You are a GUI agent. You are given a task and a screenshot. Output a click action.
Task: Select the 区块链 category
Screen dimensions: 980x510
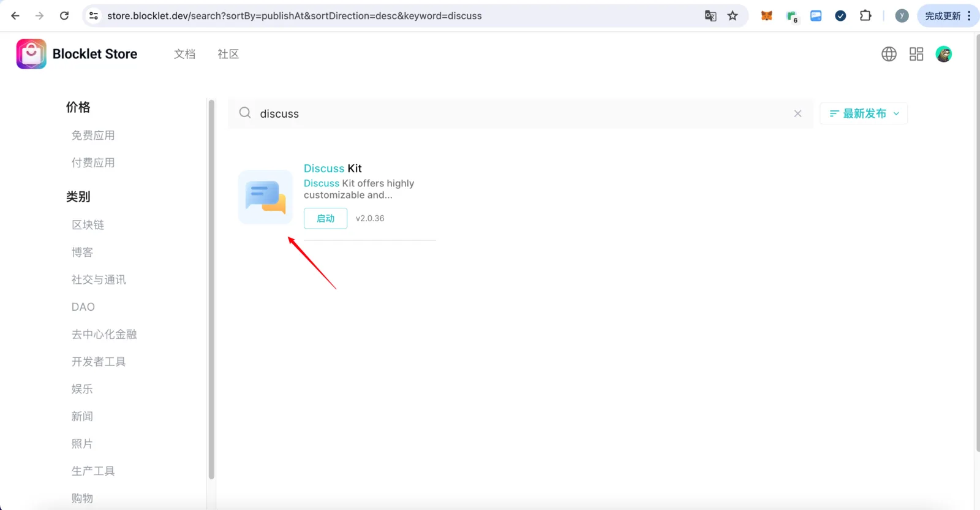tap(88, 225)
